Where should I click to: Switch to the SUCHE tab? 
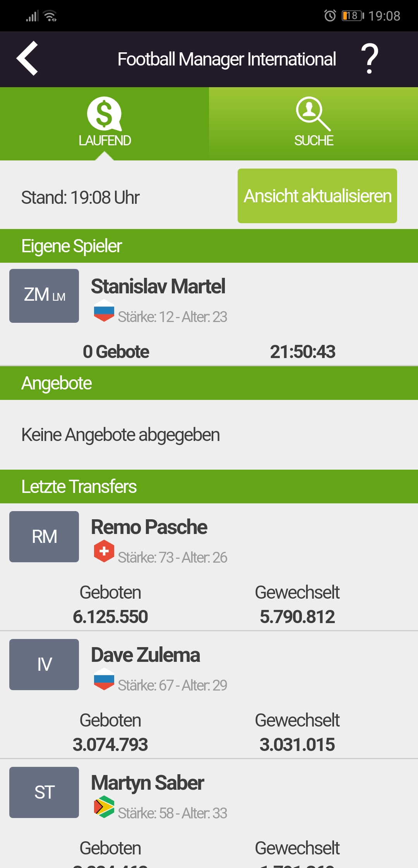313,124
